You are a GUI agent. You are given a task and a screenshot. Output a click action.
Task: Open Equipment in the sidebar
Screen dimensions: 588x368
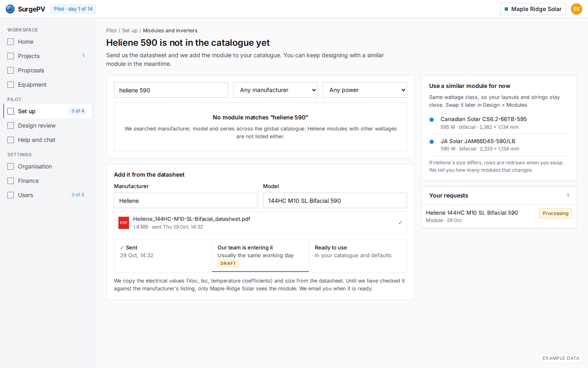tap(47, 85)
